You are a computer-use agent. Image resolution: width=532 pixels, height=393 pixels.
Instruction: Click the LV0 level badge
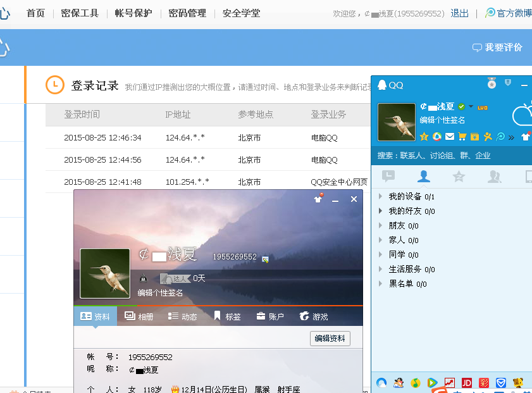tap(483, 108)
